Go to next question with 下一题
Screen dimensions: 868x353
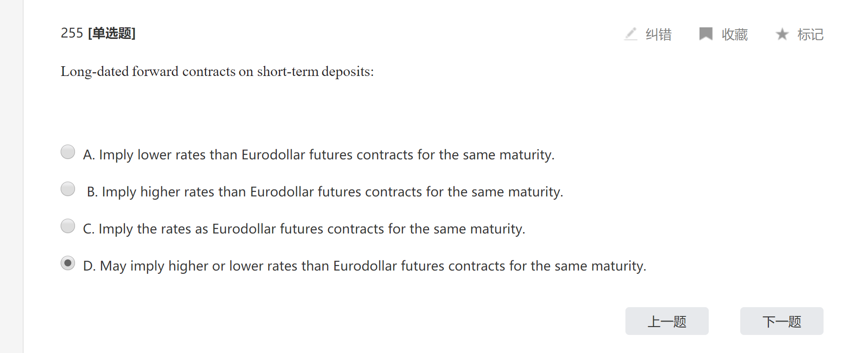click(781, 321)
